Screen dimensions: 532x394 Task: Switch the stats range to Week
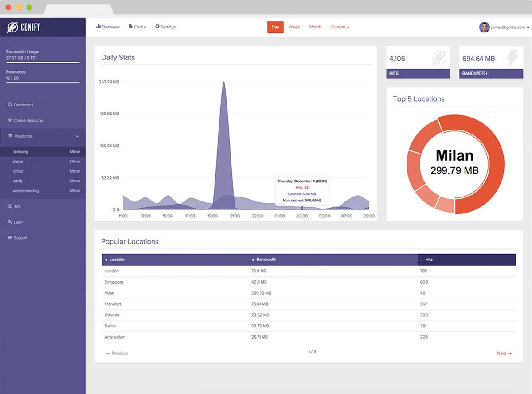click(x=294, y=27)
